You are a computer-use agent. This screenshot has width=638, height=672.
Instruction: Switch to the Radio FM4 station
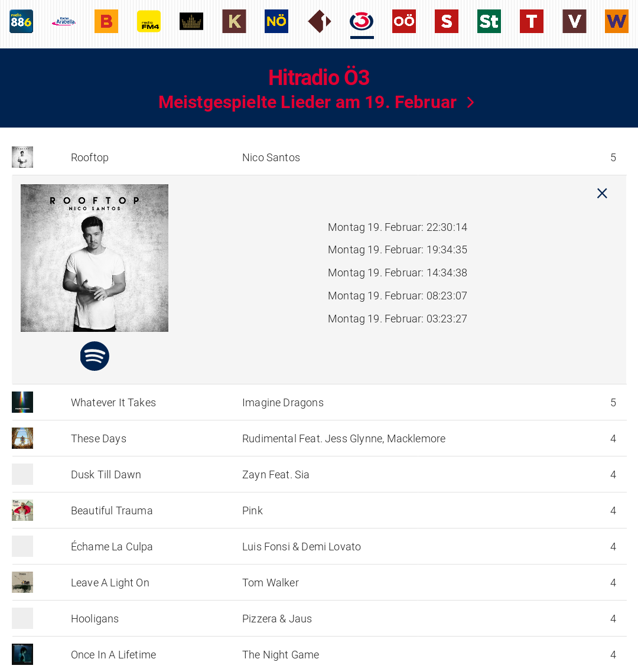(149, 21)
